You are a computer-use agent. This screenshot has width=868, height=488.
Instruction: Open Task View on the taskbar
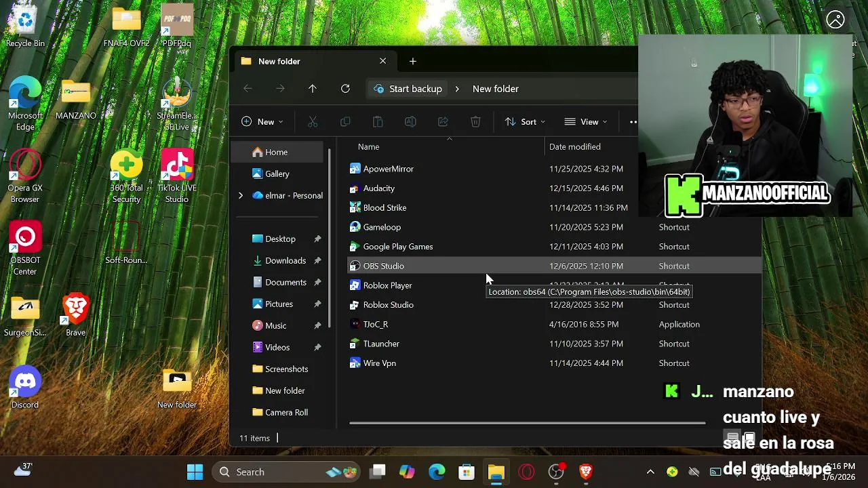pos(377,472)
